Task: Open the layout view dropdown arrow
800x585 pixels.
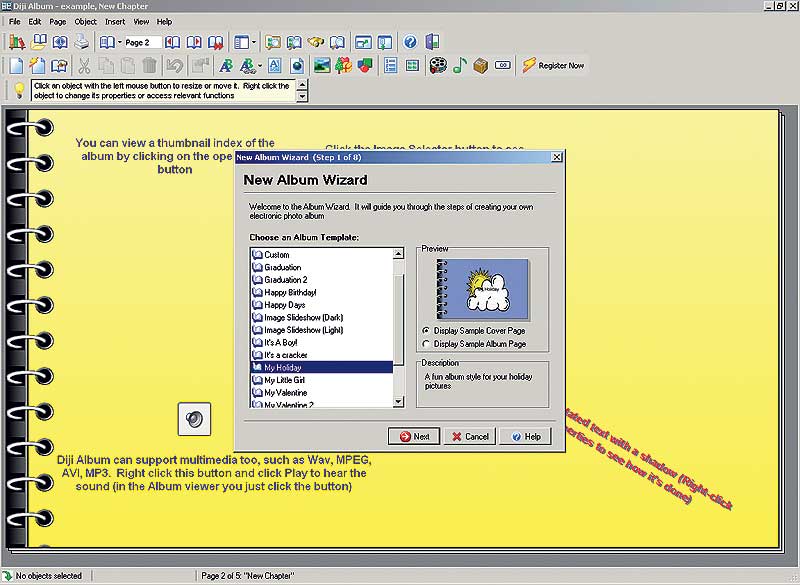Action: pos(254,42)
